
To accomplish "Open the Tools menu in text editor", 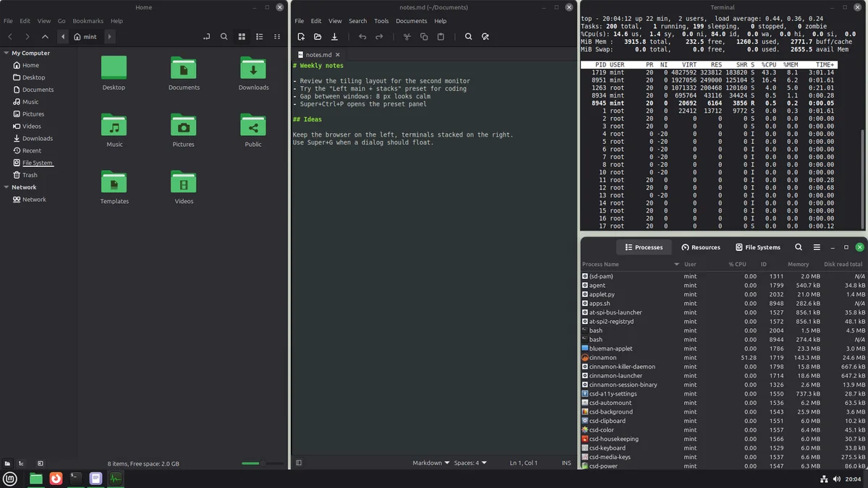I will pyautogui.click(x=381, y=21).
